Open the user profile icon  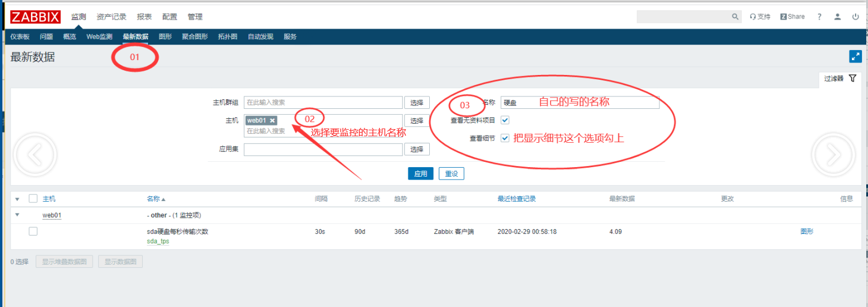837,17
